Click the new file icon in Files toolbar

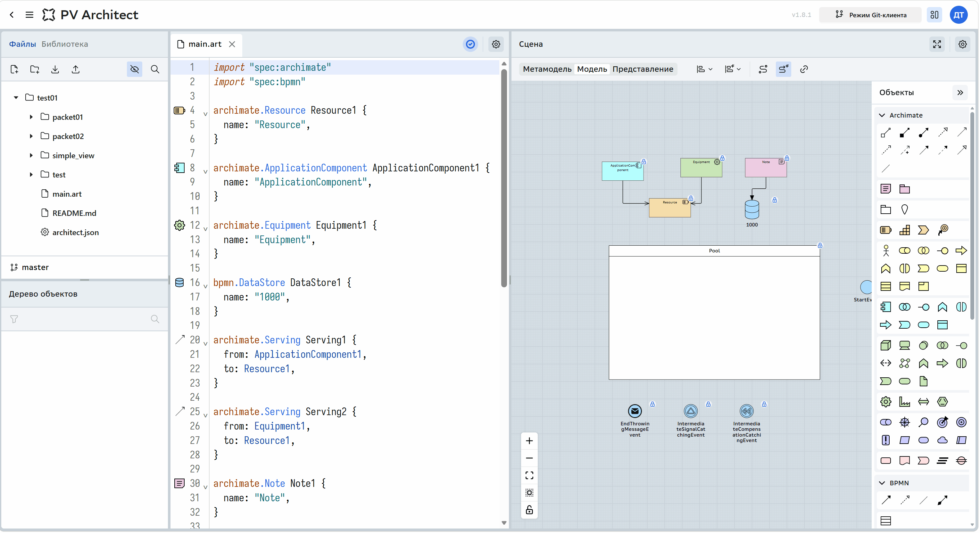click(x=14, y=69)
